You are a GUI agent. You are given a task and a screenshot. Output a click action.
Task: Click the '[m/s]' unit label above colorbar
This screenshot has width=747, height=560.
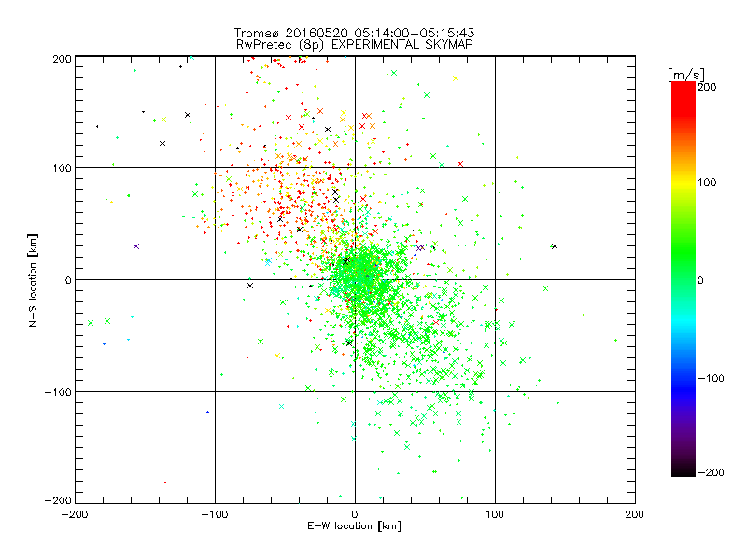685,75
